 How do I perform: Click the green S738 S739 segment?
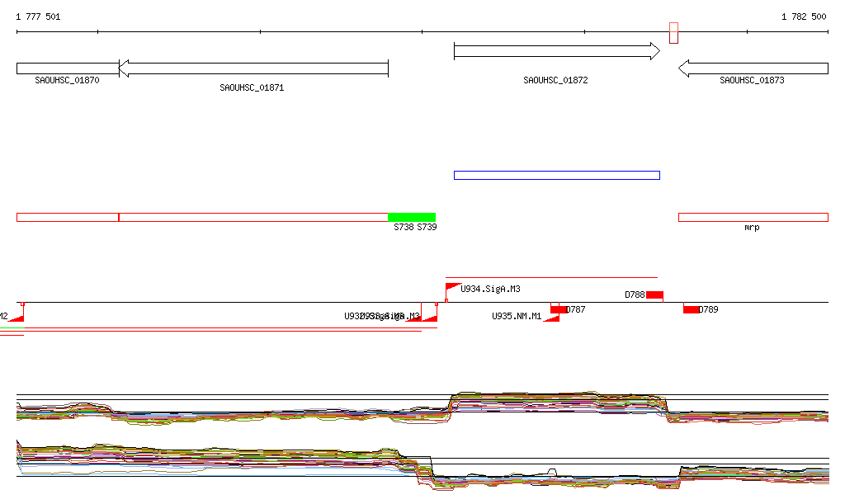[x=412, y=217]
